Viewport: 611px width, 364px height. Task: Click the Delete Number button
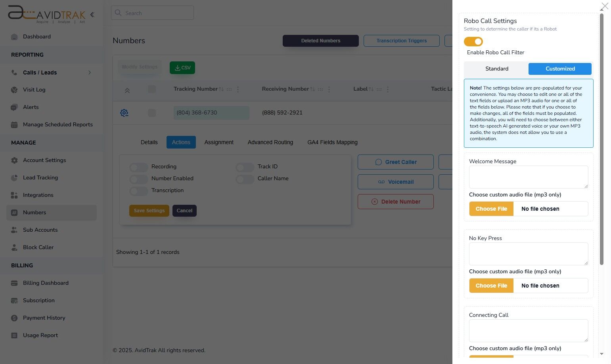pyautogui.click(x=395, y=202)
